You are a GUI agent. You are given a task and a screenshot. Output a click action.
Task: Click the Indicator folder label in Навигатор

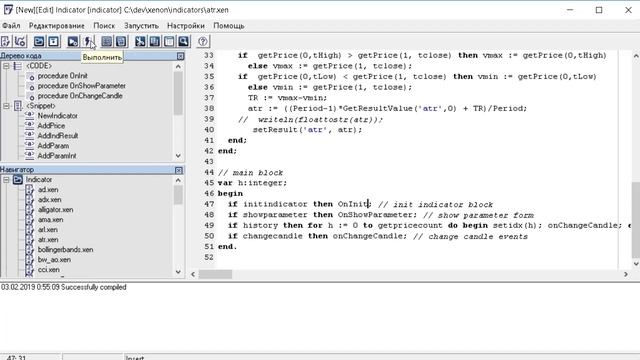pyautogui.click(x=39, y=180)
